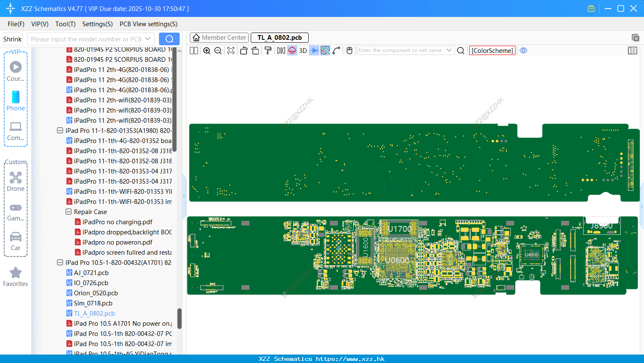Select the Drone sidebar category
This screenshot has height=363, width=644.
16,181
